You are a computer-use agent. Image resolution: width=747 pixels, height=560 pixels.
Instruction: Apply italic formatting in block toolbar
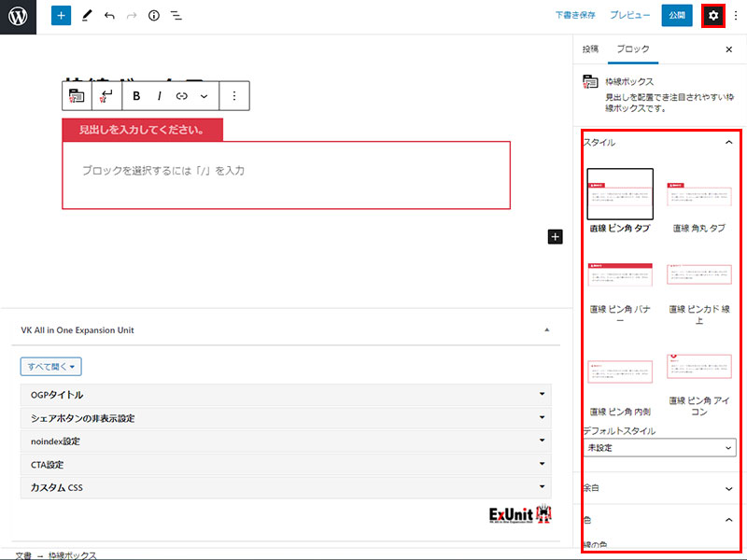click(x=160, y=95)
